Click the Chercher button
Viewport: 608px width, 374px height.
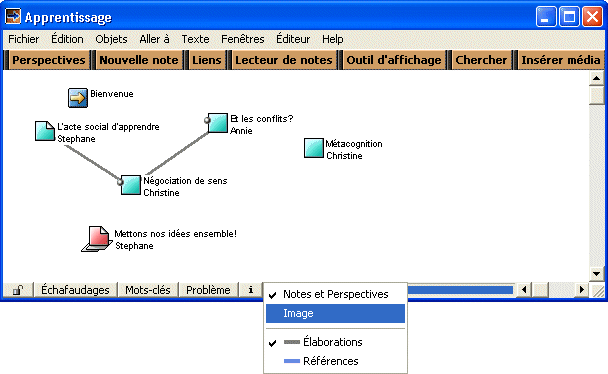(481, 60)
